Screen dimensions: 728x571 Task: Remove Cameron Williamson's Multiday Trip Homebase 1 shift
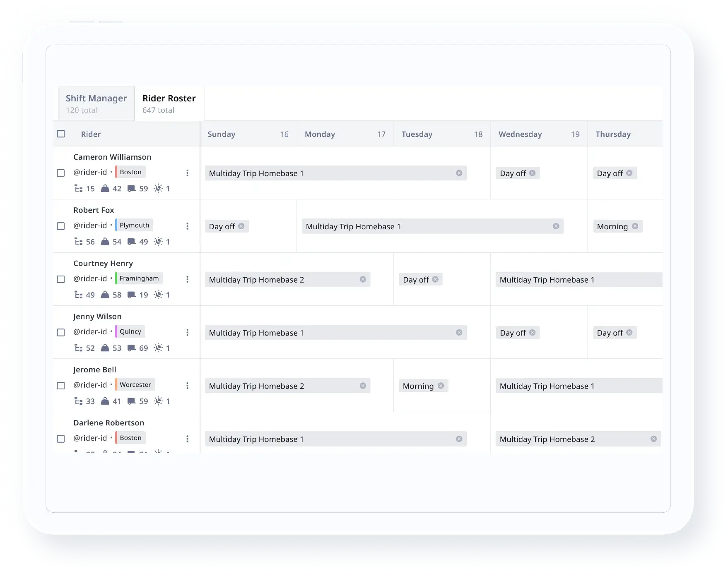(459, 173)
